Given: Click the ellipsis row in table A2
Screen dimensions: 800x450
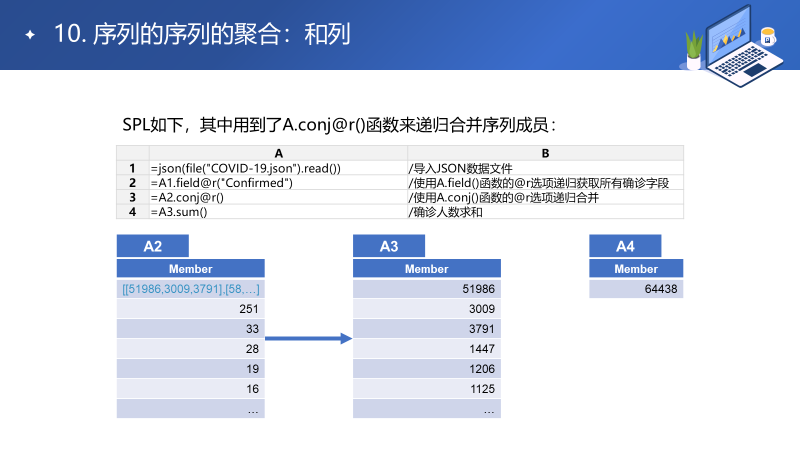Looking at the screenshot, I should coord(190,409).
